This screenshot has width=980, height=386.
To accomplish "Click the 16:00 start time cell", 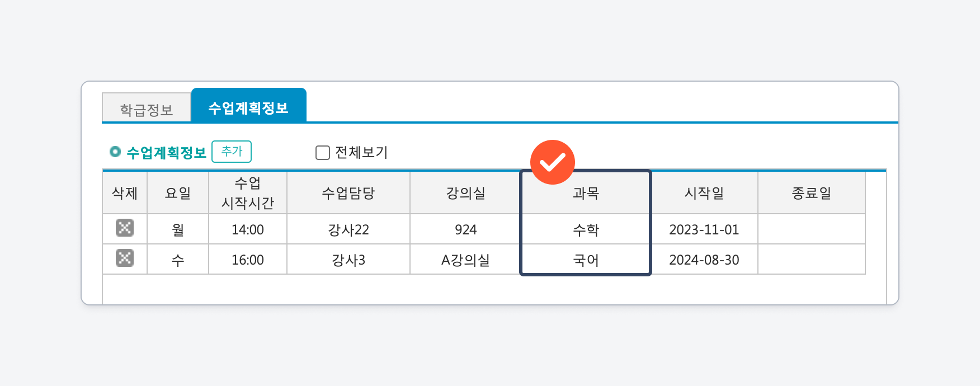I will 248,260.
